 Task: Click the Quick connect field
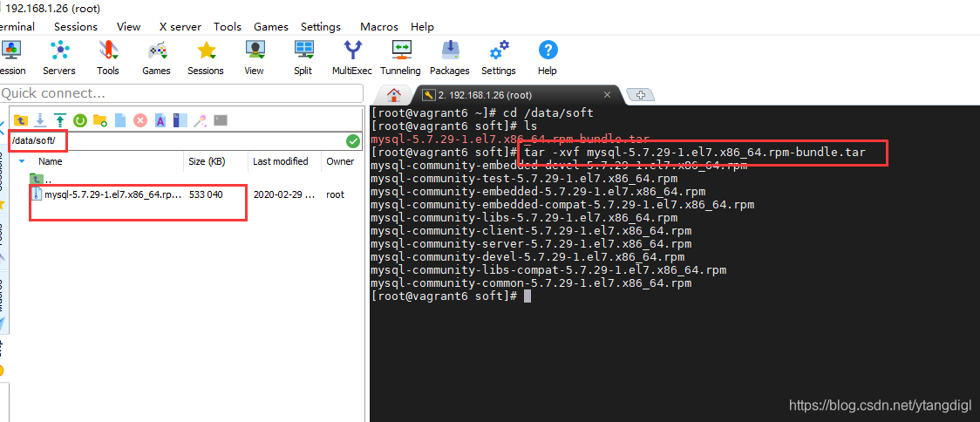click(x=181, y=93)
